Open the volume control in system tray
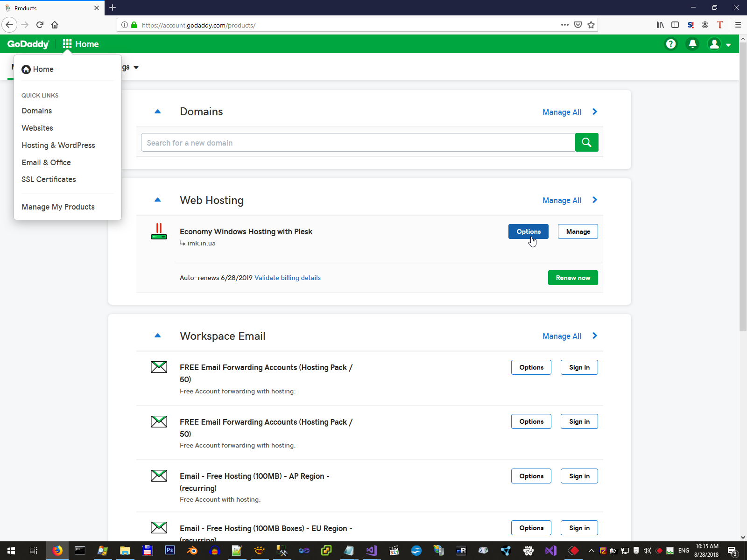The width and height of the screenshot is (747, 560). click(x=648, y=551)
